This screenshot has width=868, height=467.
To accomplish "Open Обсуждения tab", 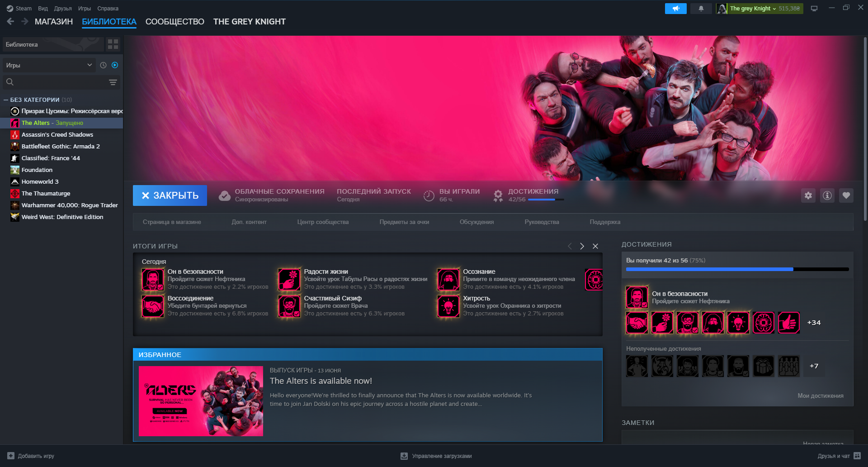I will click(476, 222).
